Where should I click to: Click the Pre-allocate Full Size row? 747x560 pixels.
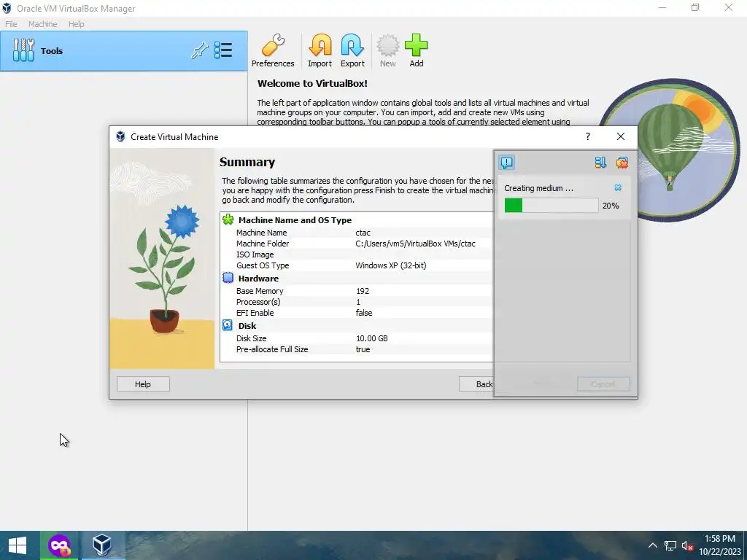point(357,349)
